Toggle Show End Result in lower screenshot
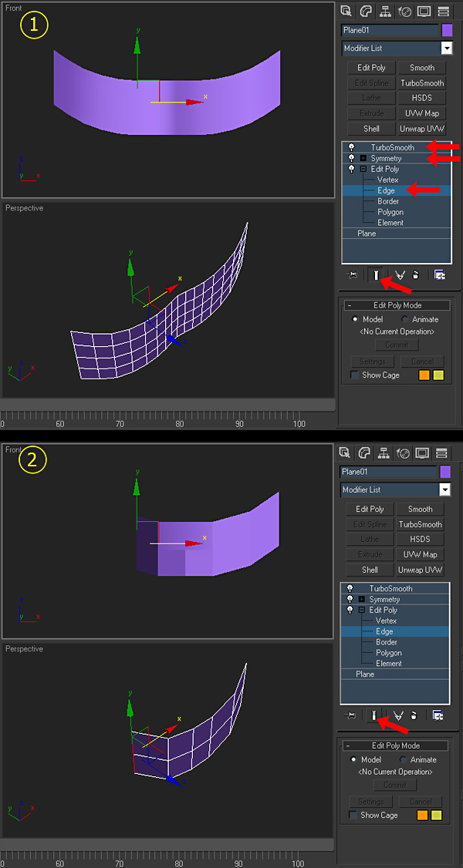 pyautogui.click(x=374, y=715)
